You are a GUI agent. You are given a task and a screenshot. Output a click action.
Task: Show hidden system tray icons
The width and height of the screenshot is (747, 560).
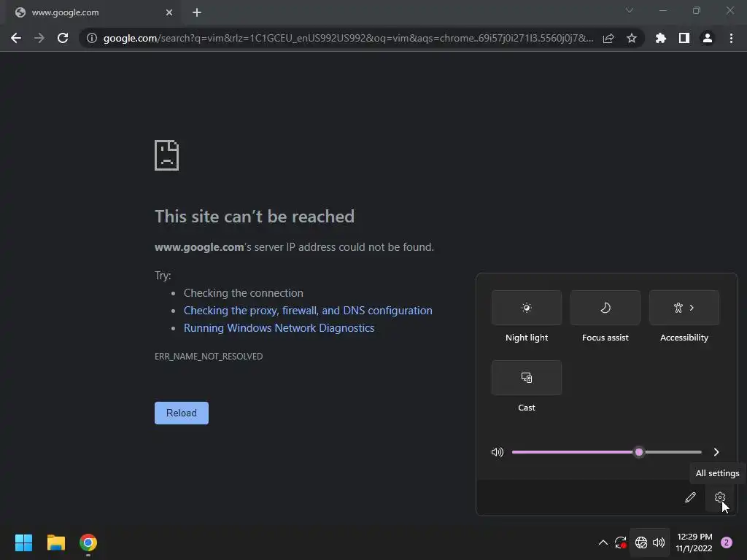(603, 542)
